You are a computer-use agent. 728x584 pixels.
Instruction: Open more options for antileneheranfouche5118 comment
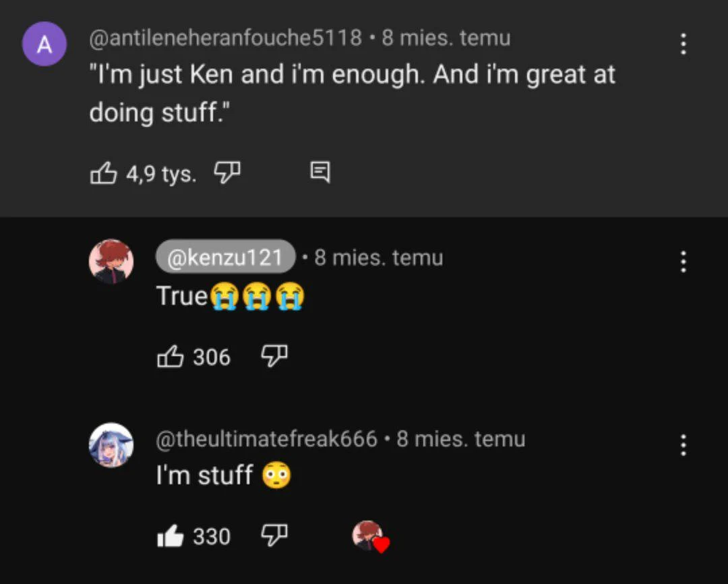(x=683, y=45)
